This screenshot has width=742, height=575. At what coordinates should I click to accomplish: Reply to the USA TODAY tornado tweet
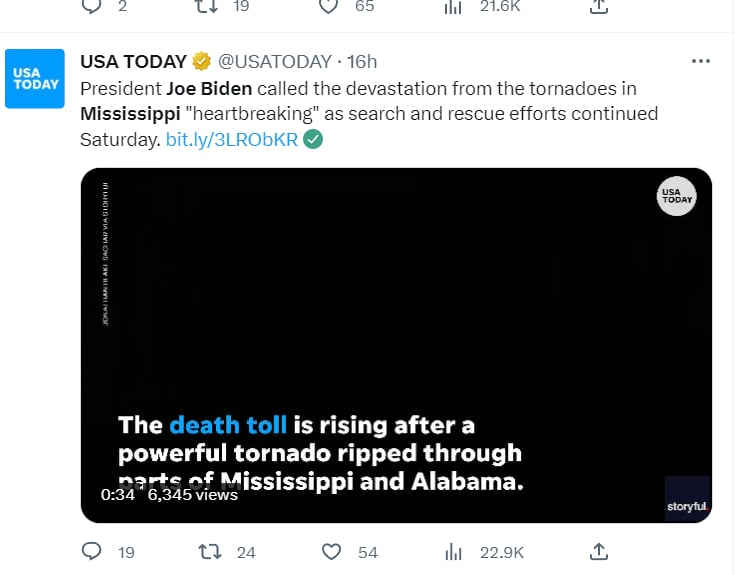click(x=91, y=551)
